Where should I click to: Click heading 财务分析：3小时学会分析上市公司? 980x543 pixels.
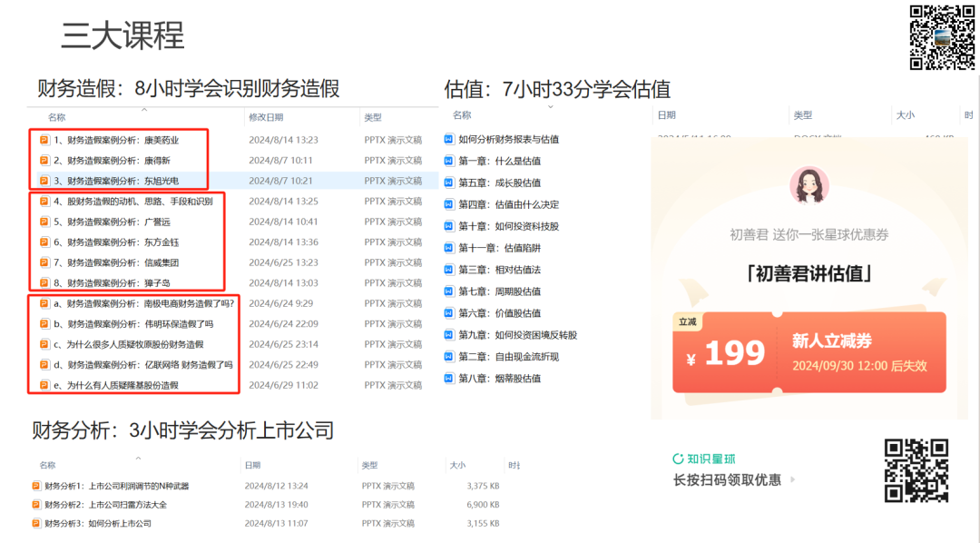pyautogui.click(x=183, y=430)
